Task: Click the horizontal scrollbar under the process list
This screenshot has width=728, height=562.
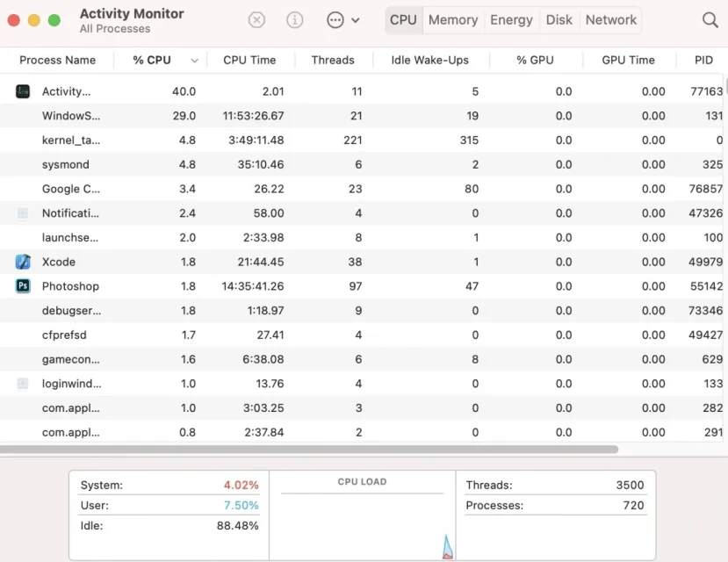Action: tap(309, 450)
